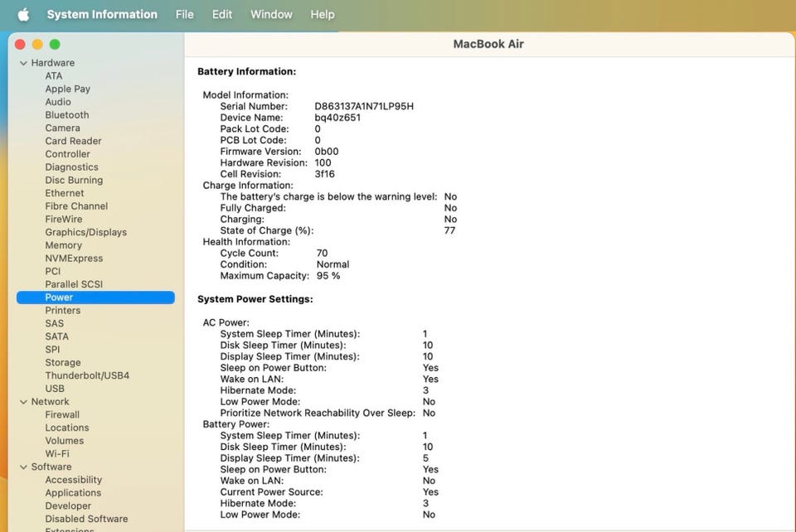Collapse the Hardware section
The image size is (796, 532).
pyautogui.click(x=23, y=64)
